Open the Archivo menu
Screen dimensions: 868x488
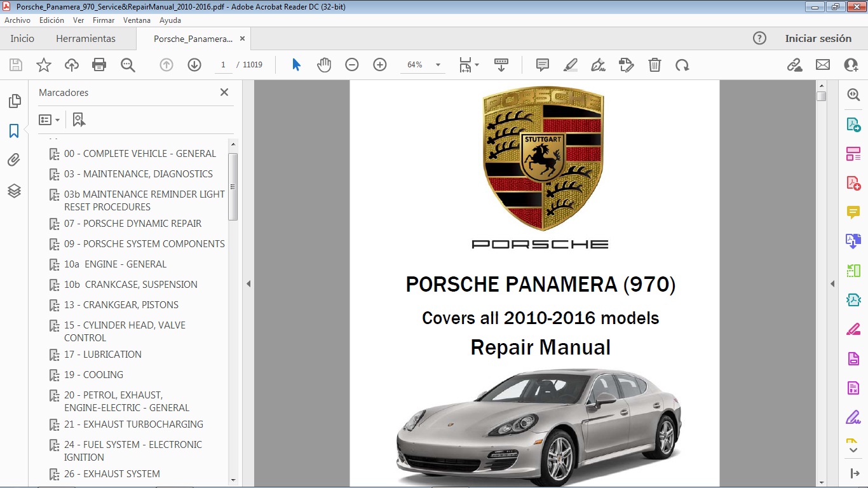click(17, 20)
